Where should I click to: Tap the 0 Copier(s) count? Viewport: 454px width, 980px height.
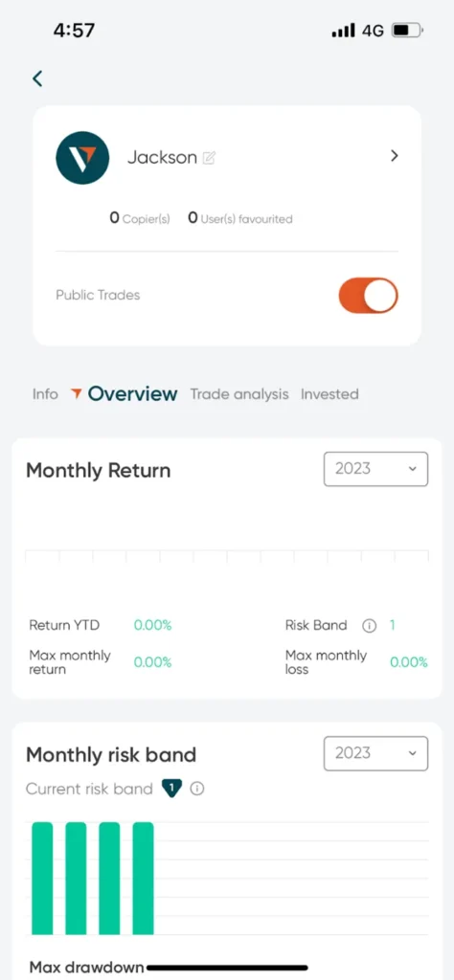(140, 218)
